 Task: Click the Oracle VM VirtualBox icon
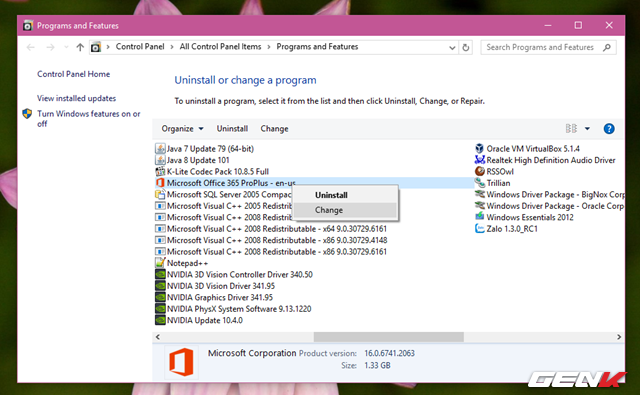[480, 149]
